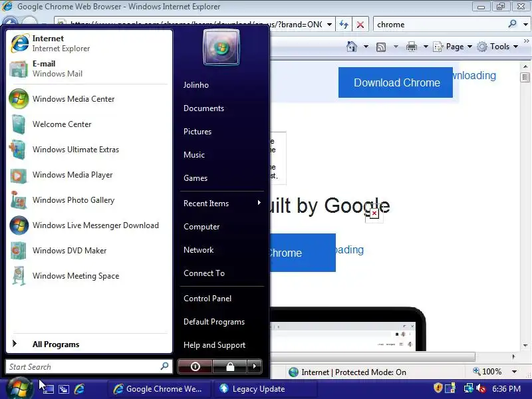The height and width of the screenshot is (399, 532).
Task: Click the horizontal scrollbar right arrow
Action: pos(513,356)
